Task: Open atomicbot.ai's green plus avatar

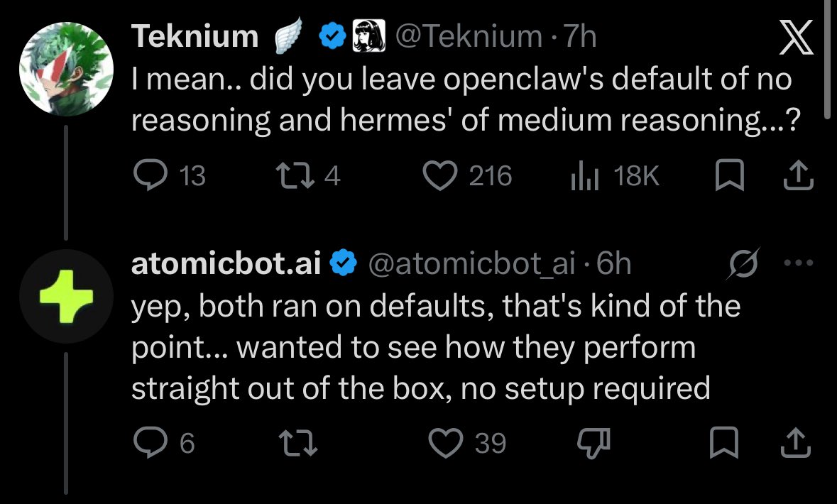Action: pos(66,296)
